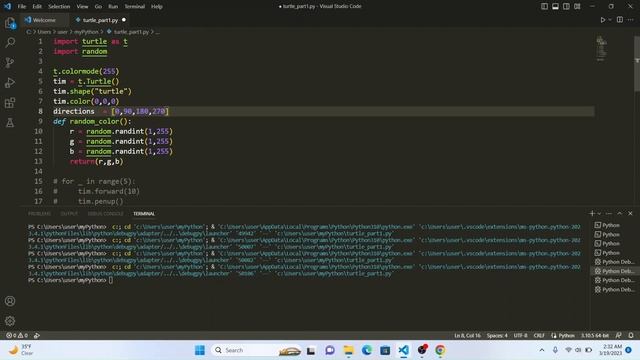Viewport: 640px width, 360px height.
Task: Customize layout icon in title bar
Action: click(577, 6)
